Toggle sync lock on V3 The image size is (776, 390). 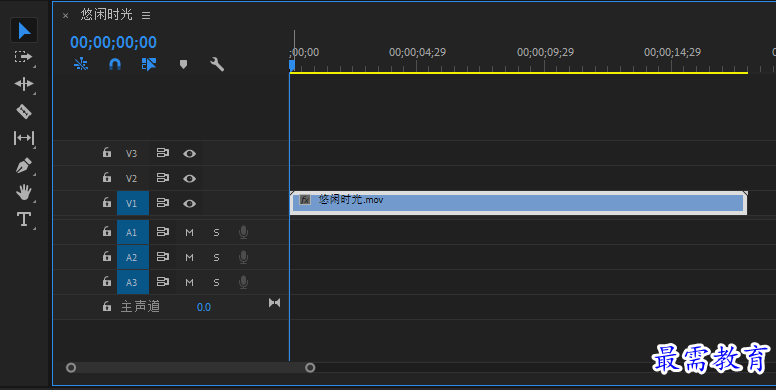163,153
